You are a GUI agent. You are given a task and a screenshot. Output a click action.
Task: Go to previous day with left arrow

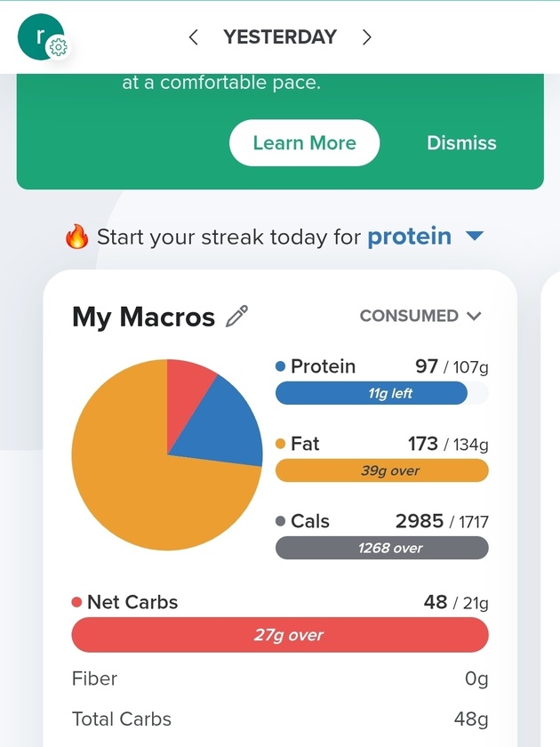tap(193, 36)
